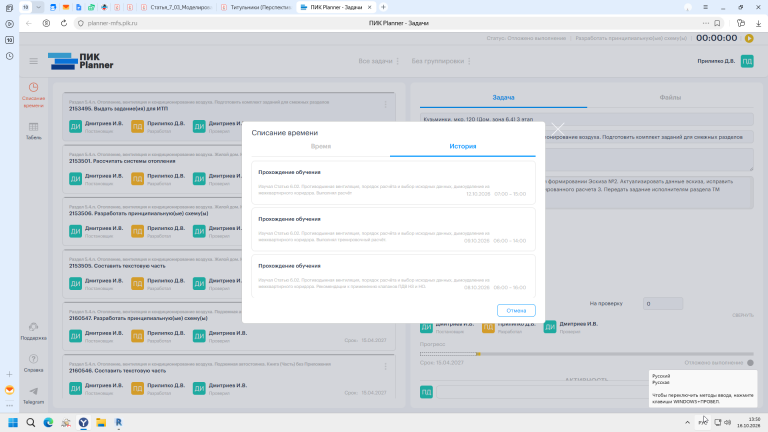Open the history entry dated 12.10.2026

393,182
